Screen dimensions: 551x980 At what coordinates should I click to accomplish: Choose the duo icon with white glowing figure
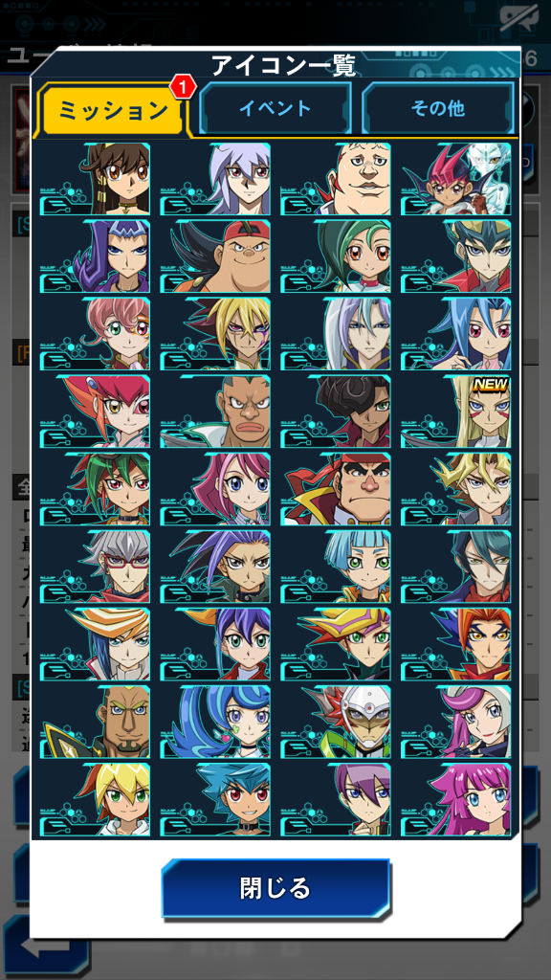click(x=455, y=179)
